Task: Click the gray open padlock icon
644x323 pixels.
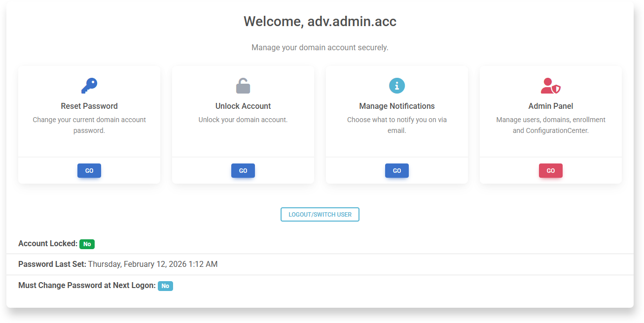Action: pyautogui.click(x=243, y=86)
